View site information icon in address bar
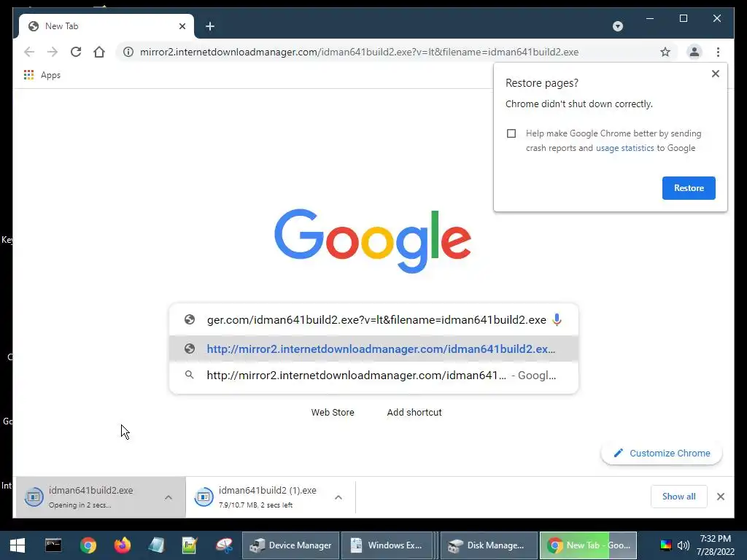The height and width of the screenshot is (560, 747). 128,52
